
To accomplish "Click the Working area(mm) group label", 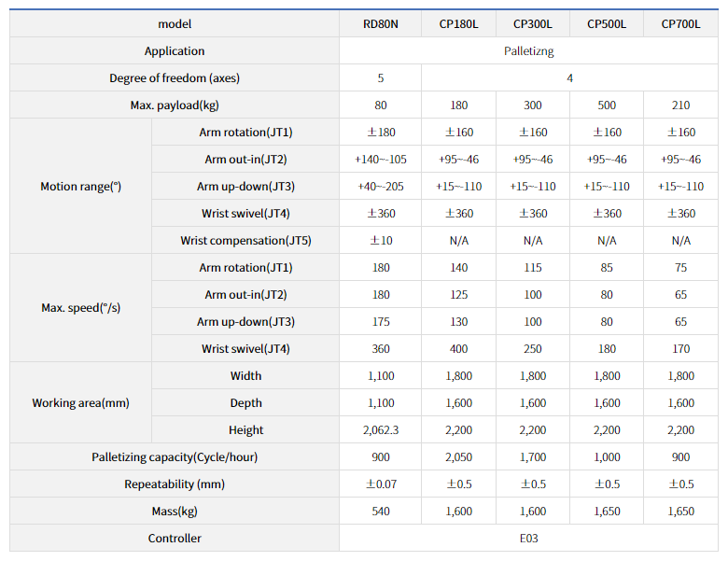I will 81,402.
